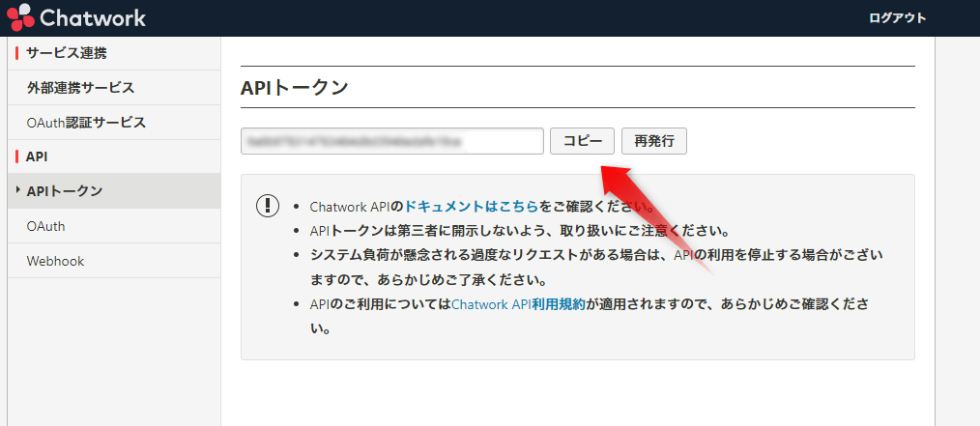
Task: Click the exclamation notice icon
Action: coord(268,206)
